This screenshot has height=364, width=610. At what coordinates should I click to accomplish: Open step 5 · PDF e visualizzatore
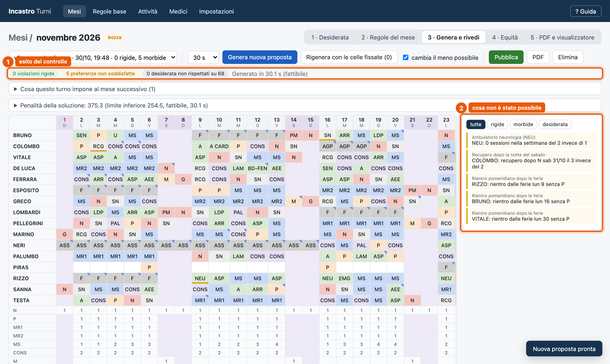pyautogui.click(x=562, y=37)
